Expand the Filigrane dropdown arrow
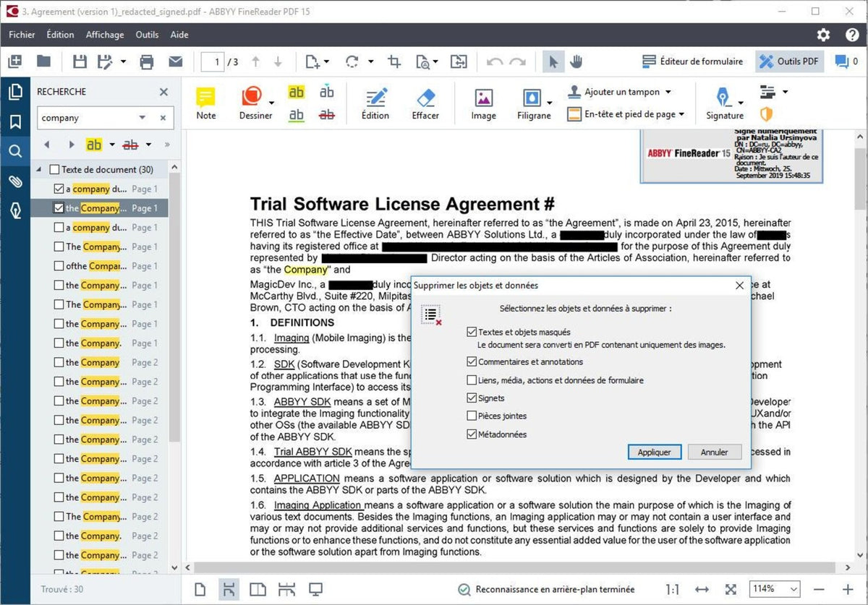This screenshot has width=868, height=605. (x=550, y=101)
